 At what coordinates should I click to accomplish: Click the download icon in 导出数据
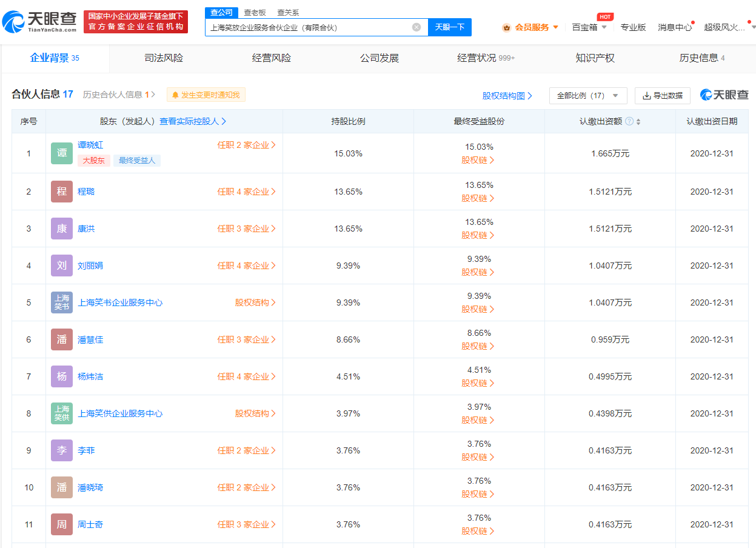pyautogui.click(x=647, y=95)
